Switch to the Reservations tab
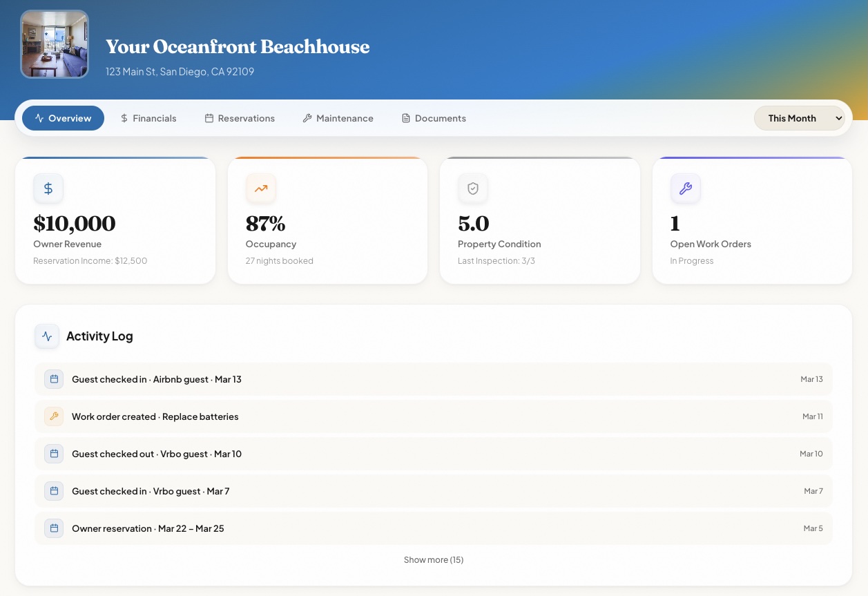Screen dimensions: 868x596 pyautogui.click(x=240, y=118)
